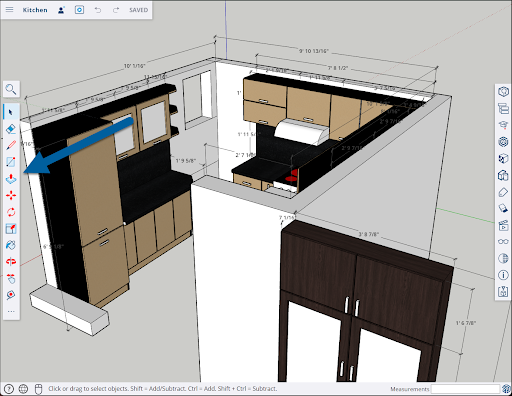Select the Orbit tool
The height and width of the screenshot is (396, 512).
tap(11, 262)
